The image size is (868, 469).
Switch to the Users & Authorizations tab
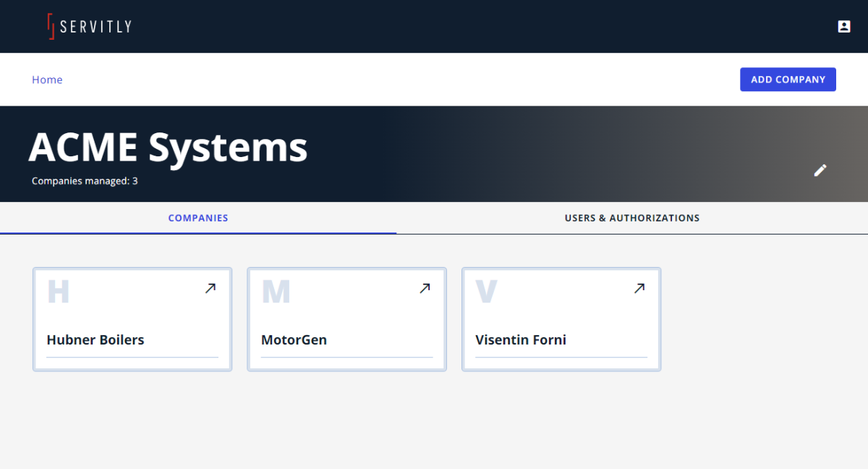(x=632, y=218)
